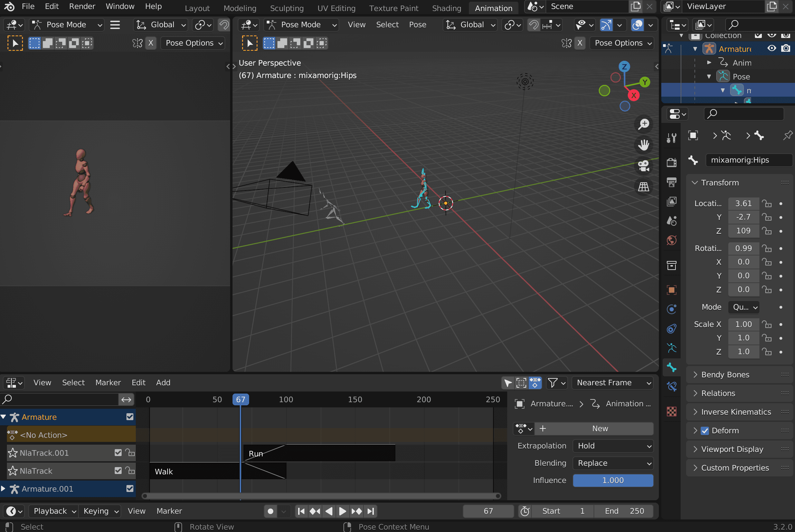Open the Render menu
Viewport: 795px width, 532px height.
click(82, 6)
